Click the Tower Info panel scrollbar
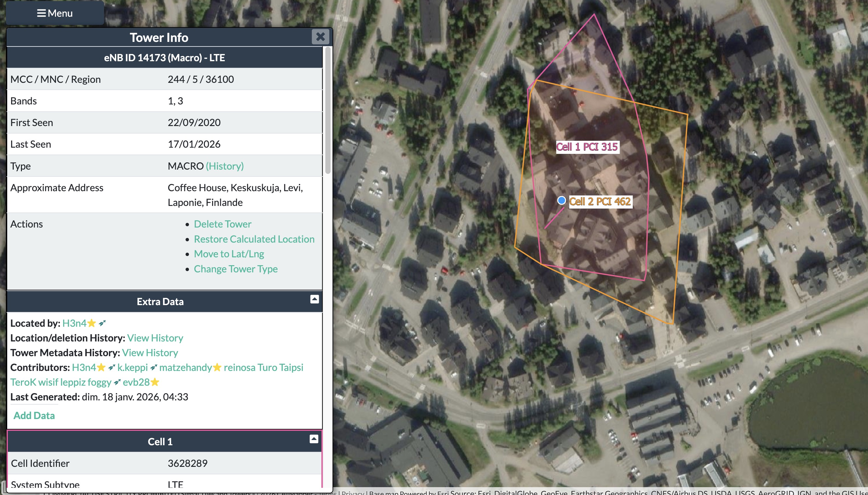Viewport: 868px width, 495px height. pos(328,111)
